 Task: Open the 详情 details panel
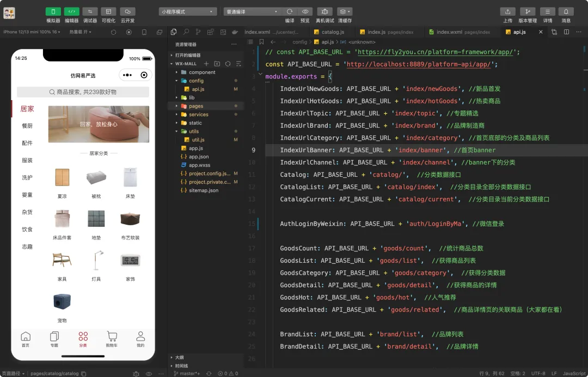pos(548,11)
